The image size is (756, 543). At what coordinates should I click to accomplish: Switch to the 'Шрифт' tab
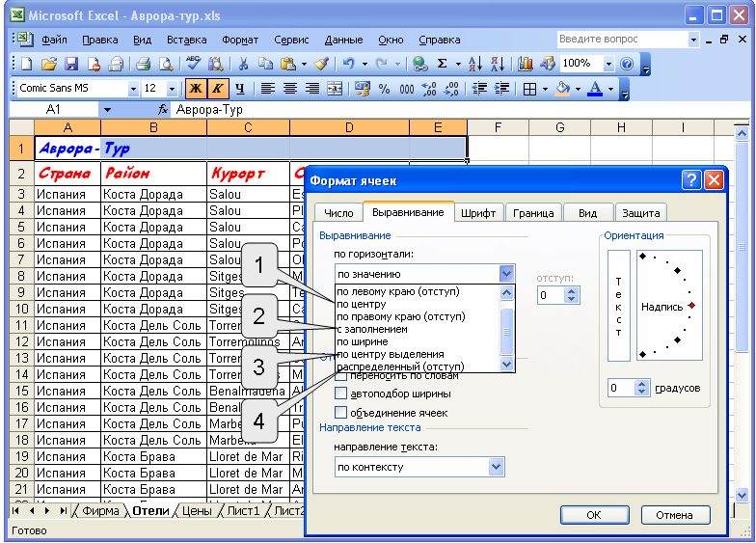[x=478, y=213]
